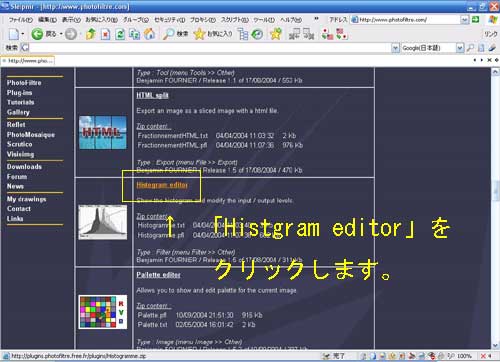Click the Up one level arrow icon
Screen dimensions: 500x362
coord(91,34)
